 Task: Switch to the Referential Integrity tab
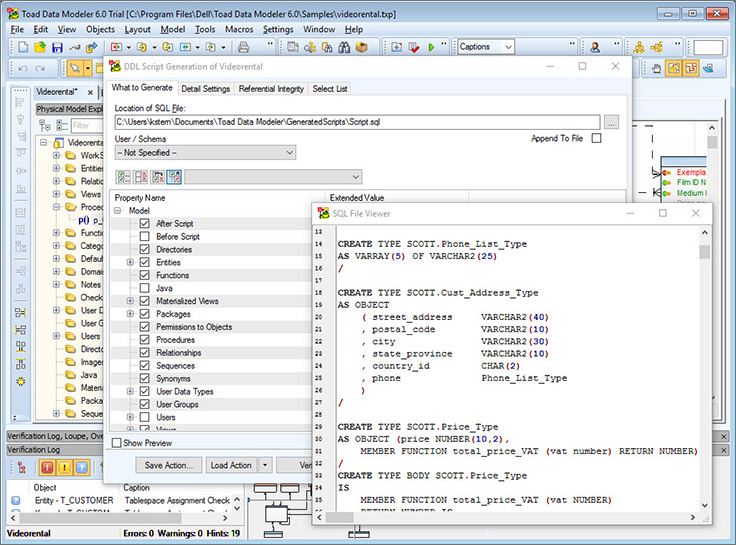click(271, 89)
